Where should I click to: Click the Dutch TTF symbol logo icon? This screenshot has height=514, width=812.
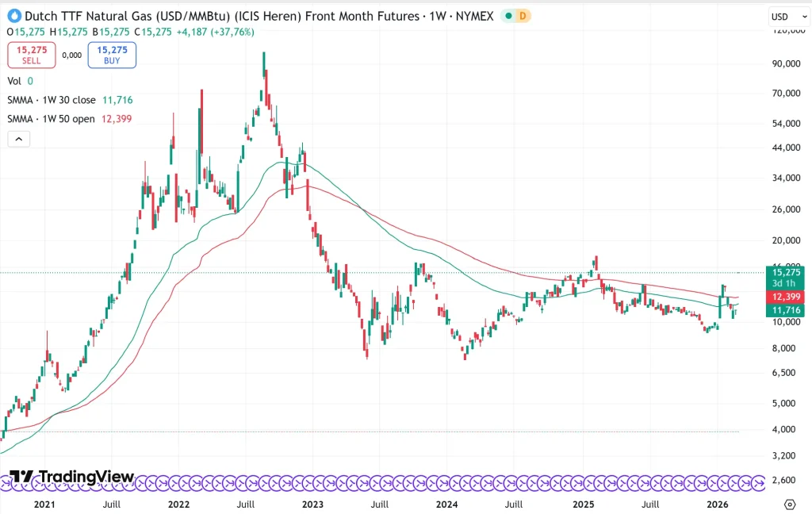tap(13, 16)
